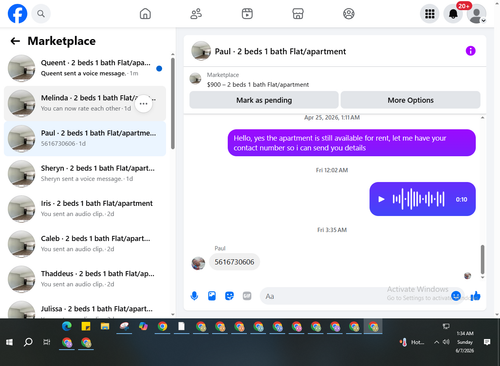Open Copilot icon on taskbar
The image size is (500, 366).
143,326
